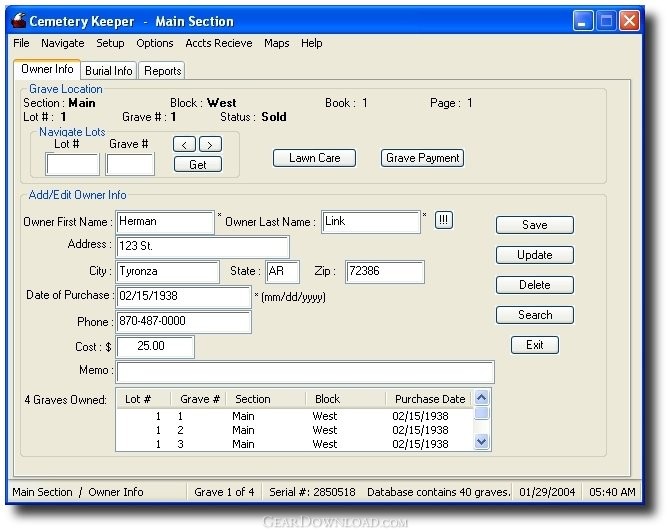Click the Purchase Date column header
The image size is (670, 530).
tap(429, 399)
